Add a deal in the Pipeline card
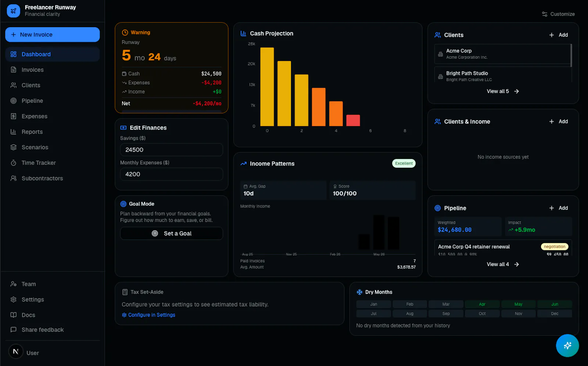Screen dimensions: 588x366 (x=559, y=208)
